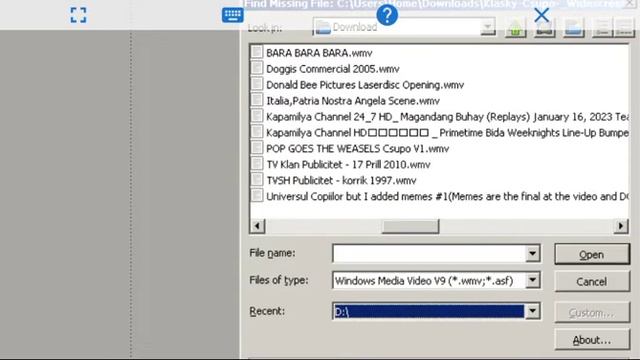Click the Custom... button
The width and height of the screenshot is (640, 360).
coord(592,313)
